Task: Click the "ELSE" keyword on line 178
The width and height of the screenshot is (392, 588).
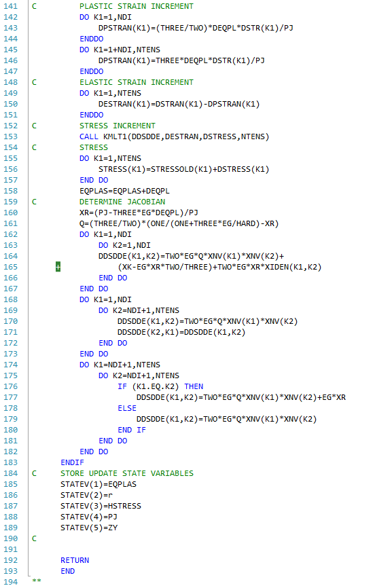Action: pos(127,409)
